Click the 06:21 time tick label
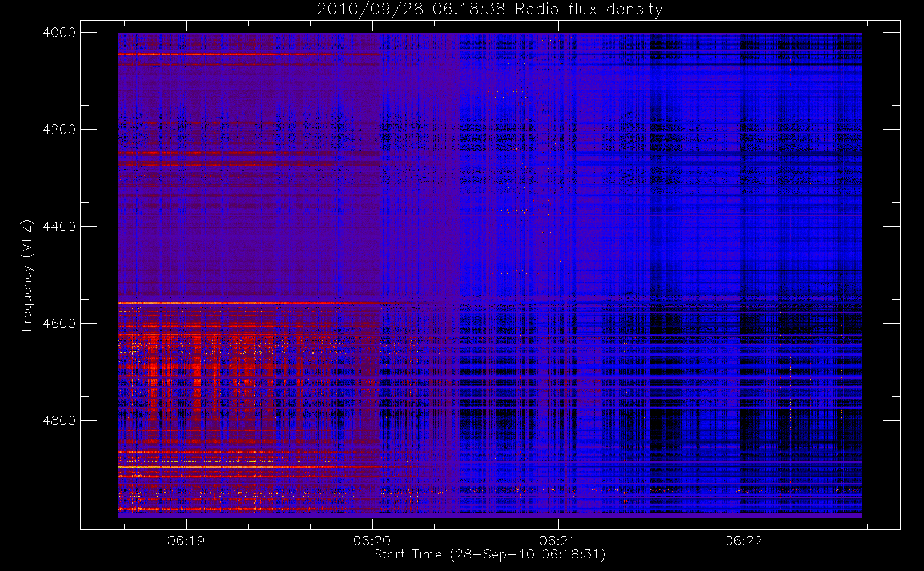The height and width of the screenshot is (571, 924). point(558,541)
